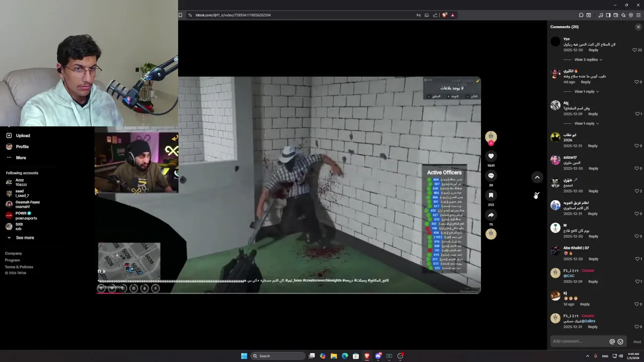
Task: Open Abu Khalid | D7 username link
Action: (576, 248)
